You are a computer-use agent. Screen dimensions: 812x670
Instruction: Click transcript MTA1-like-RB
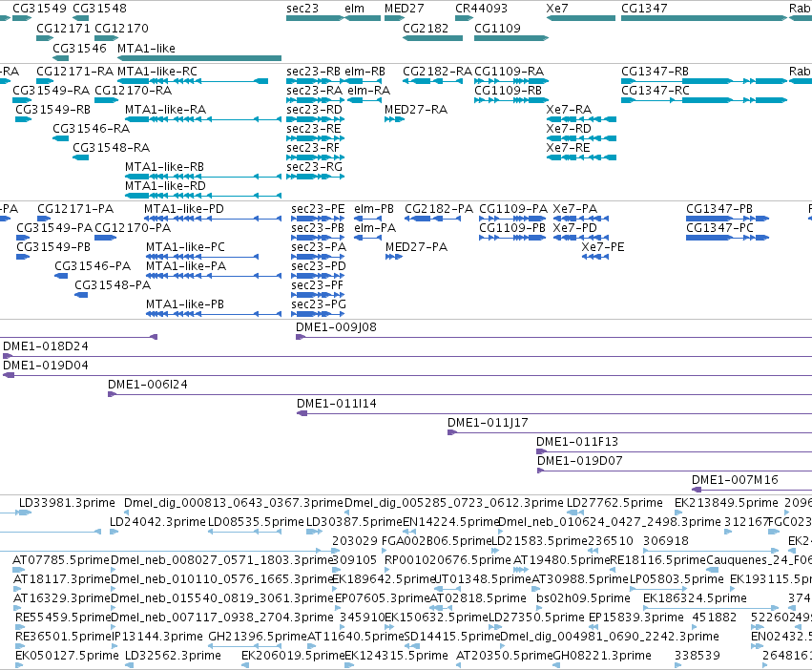pyautogui.click(x=203, y=177)
